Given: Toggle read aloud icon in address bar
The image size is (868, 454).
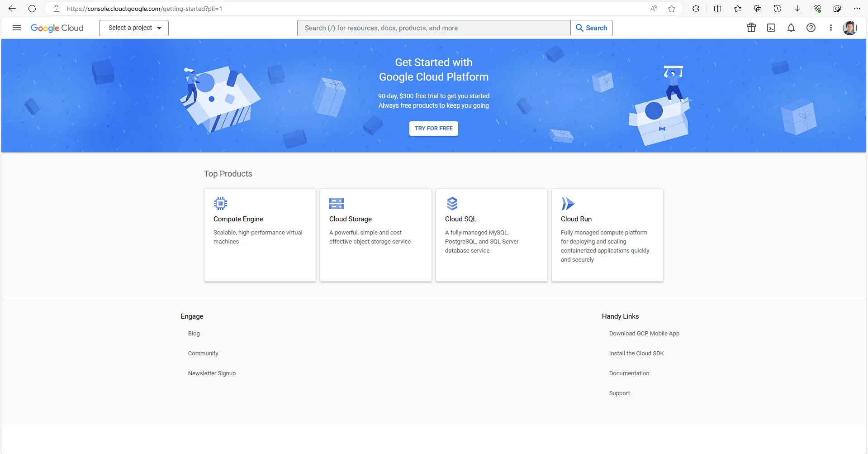Looking at the screenshot, I should point(654,9).
